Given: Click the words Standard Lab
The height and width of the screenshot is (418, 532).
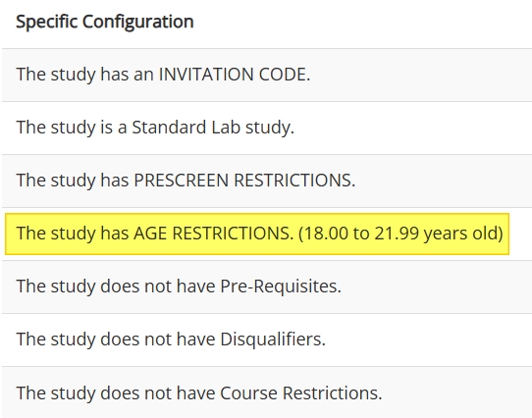Looking at the screenshot, I should [186, 128].
